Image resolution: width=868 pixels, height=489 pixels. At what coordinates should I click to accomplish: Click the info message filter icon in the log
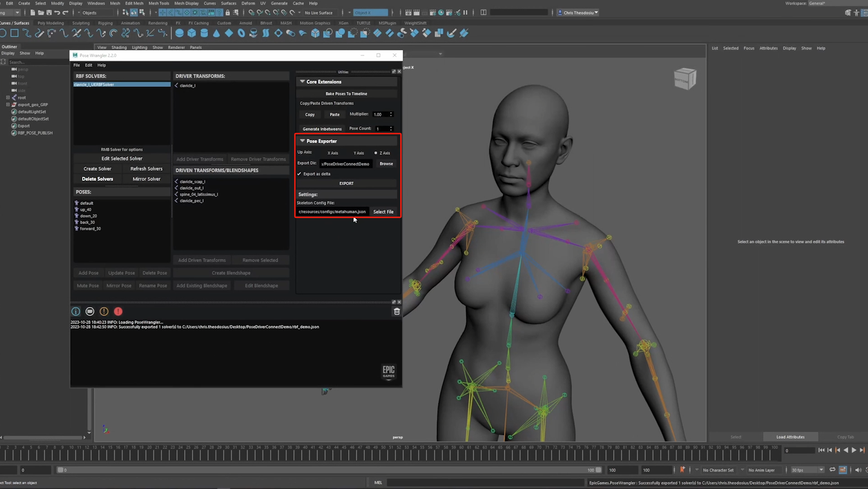[x=75, y=311]
